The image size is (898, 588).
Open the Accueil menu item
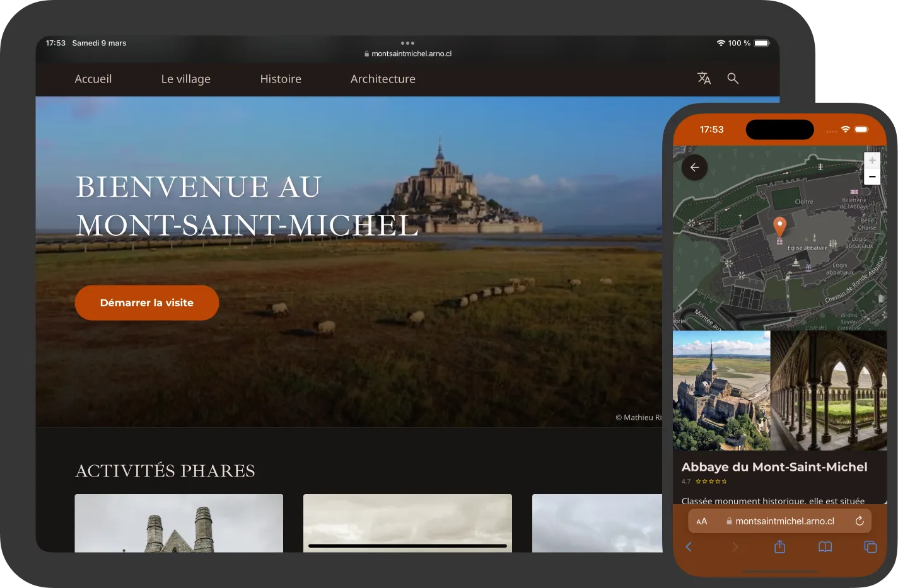(x=93, y=79)
